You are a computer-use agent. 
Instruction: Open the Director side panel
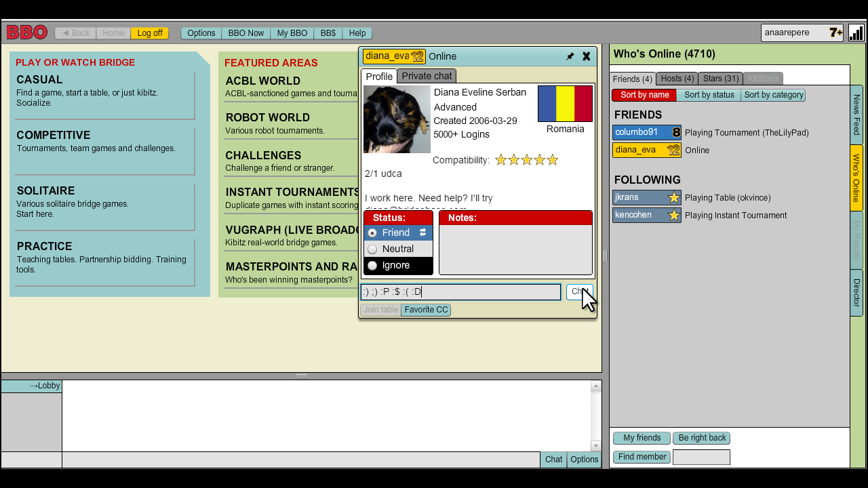856,292
